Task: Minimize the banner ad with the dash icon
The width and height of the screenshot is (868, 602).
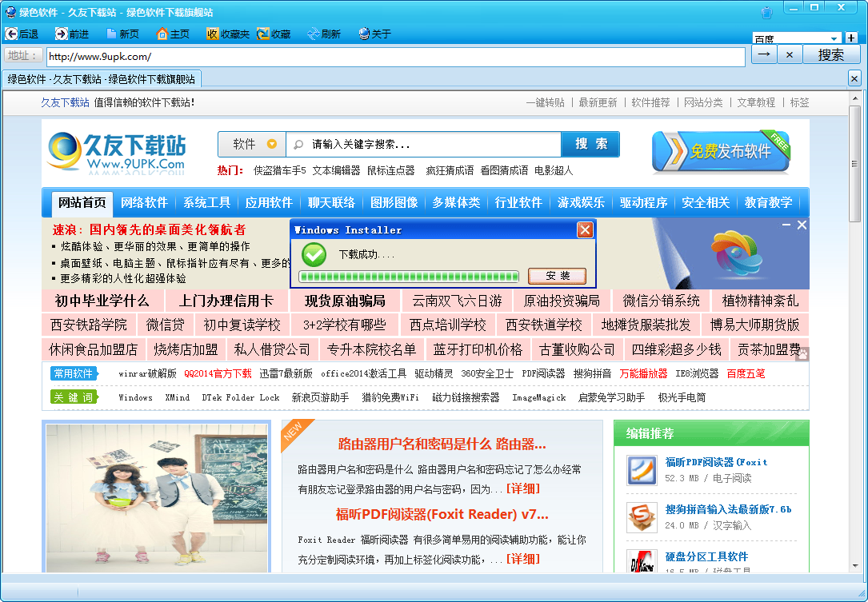Action: (786, 225)
